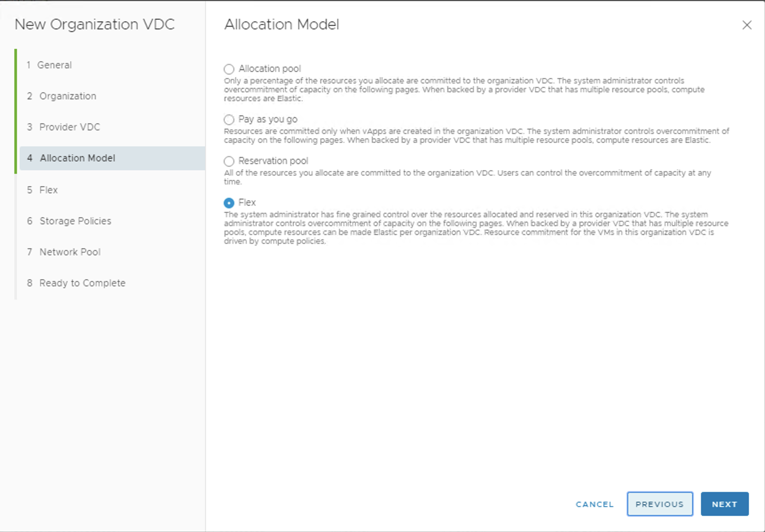Click the Previous button
The image size is (765, 532).
659,504
